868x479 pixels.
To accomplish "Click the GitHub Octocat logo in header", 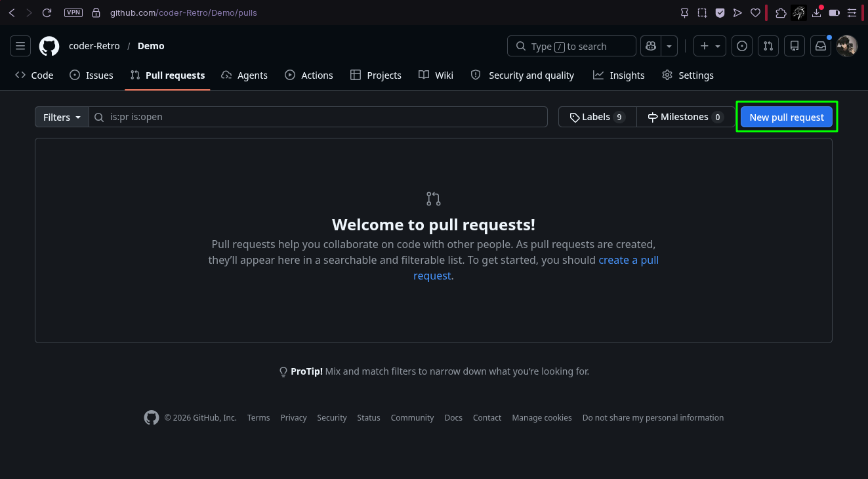I will [x=49, y=46].
